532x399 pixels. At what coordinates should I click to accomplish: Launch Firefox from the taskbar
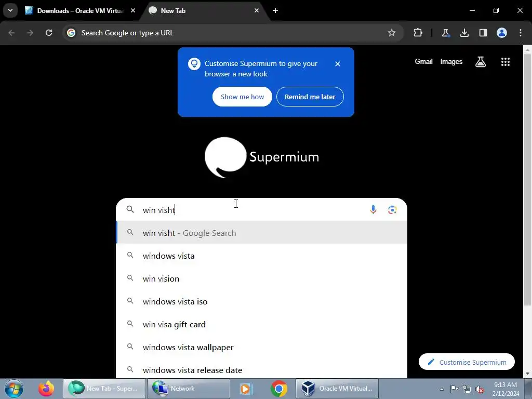pos(46,389)
